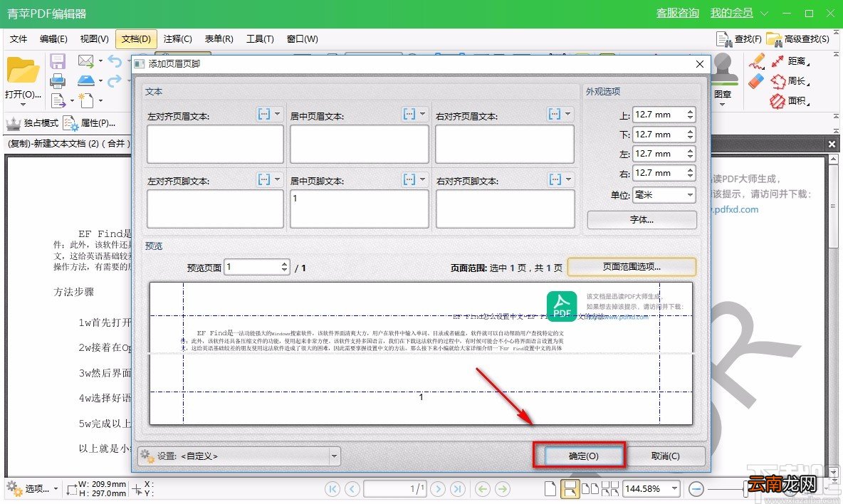Screen dimensions: 843x504
Task: Open the Advanced Find (高级查找) tool
Action: coord(798,39)
